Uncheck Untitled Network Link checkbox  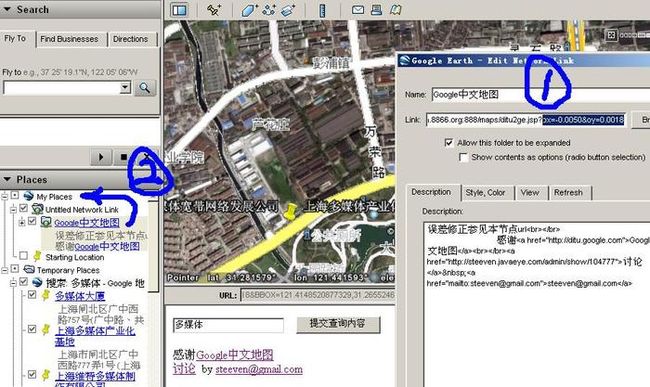click(24, 208)
